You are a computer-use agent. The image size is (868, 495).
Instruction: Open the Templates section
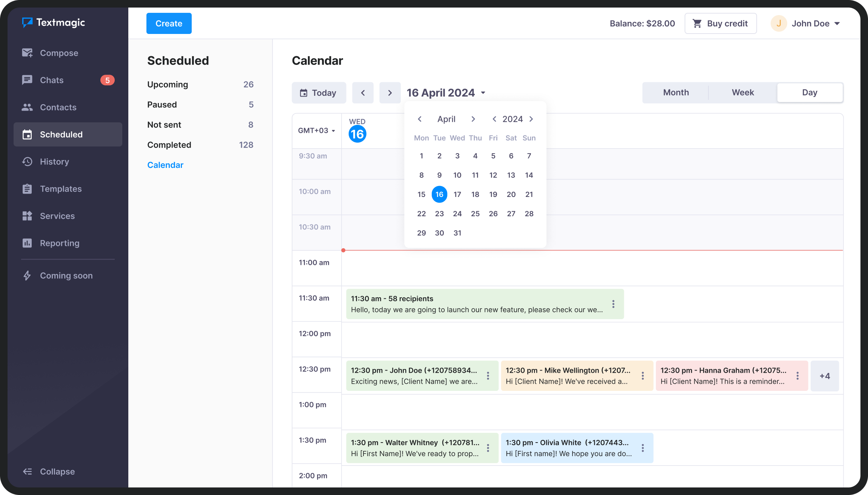coord(60,189)
